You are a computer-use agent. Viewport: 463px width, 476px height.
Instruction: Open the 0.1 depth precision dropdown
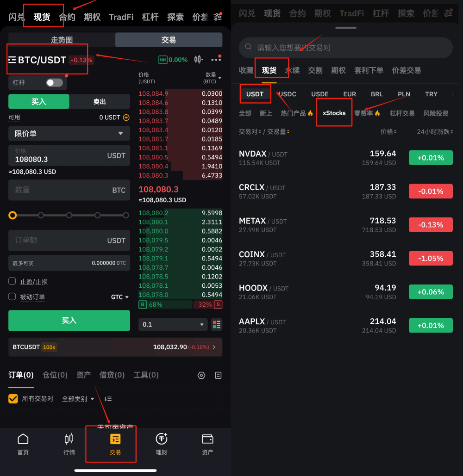(x=173, y=324)
